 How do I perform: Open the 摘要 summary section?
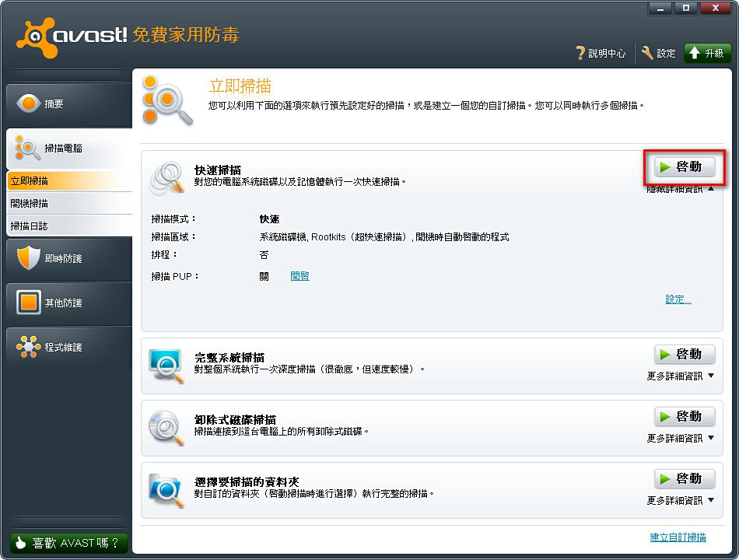69,103
